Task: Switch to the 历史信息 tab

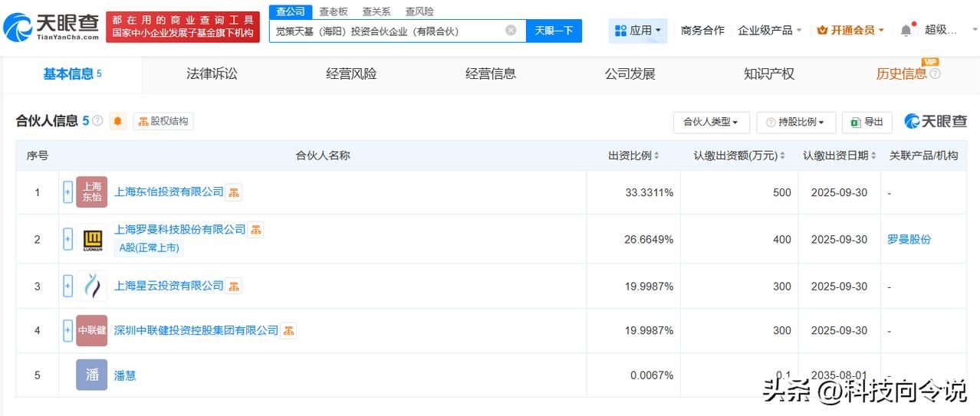Action: (x=902, y=74)
